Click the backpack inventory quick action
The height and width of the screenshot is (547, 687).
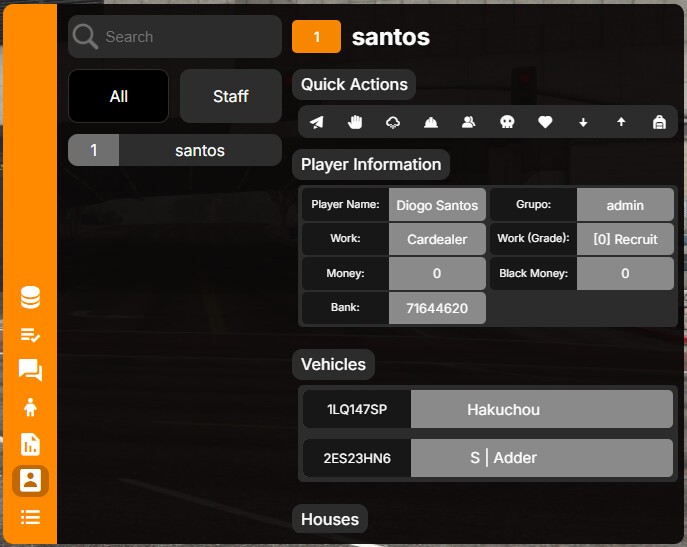(659, 122)
